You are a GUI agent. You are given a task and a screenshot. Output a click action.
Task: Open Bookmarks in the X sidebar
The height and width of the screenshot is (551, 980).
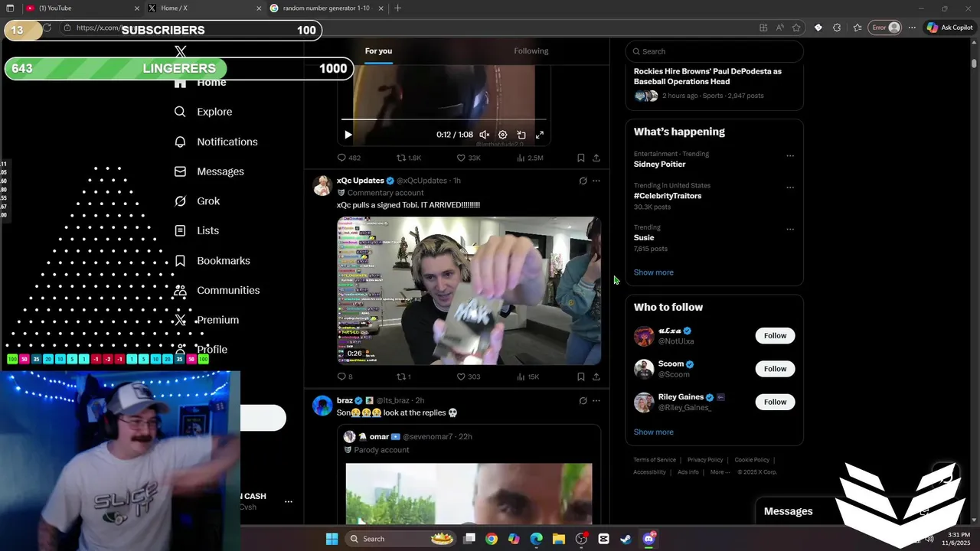pyautogui.click(x=213, y=261)
